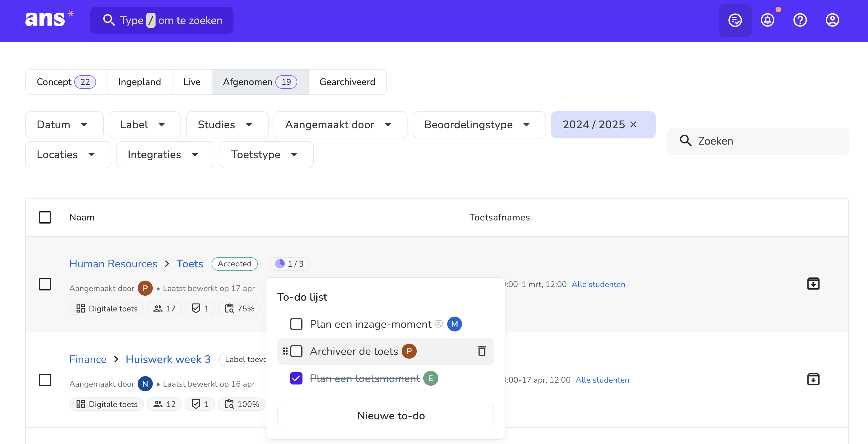Select the Finance Huiswerk week 3 checkbox
This screenshot has width=868, height=444.
45,380
